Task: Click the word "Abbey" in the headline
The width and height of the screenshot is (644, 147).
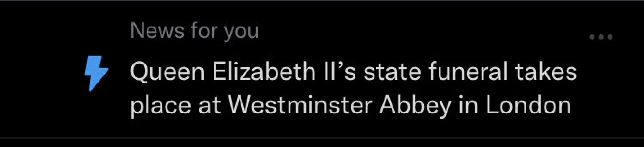Action: [x=415, y=105]
